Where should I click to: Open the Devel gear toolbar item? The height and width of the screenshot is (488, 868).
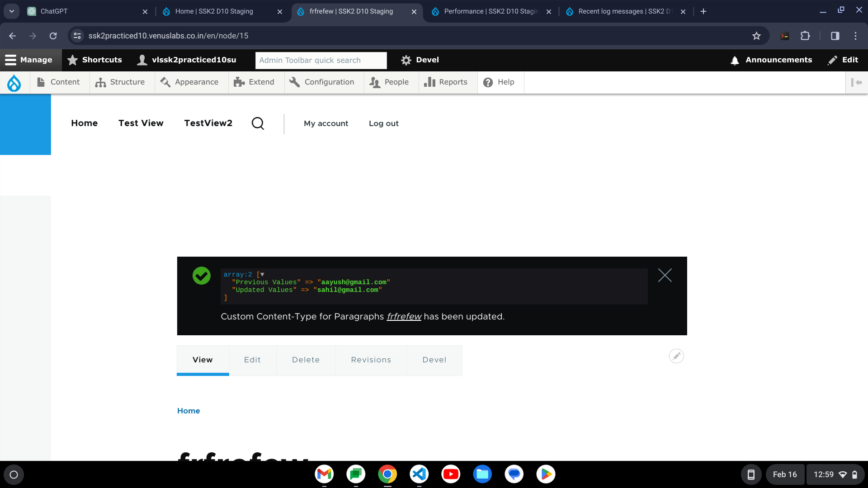pyautogui.click(x=420, y=60)
